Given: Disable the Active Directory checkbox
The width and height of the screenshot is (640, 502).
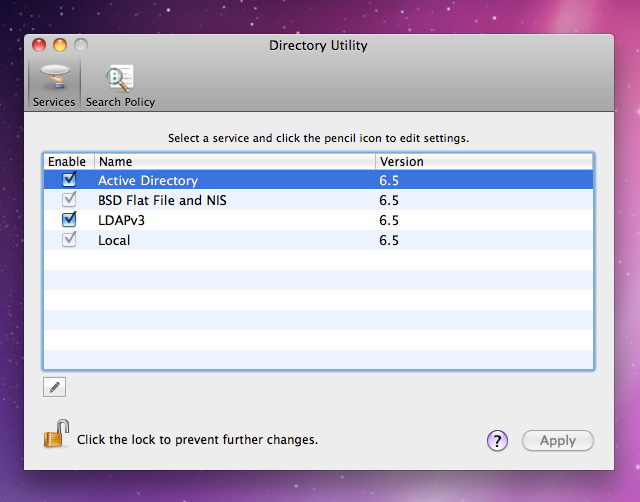Looking at the screenshot, I should point(69,180).
